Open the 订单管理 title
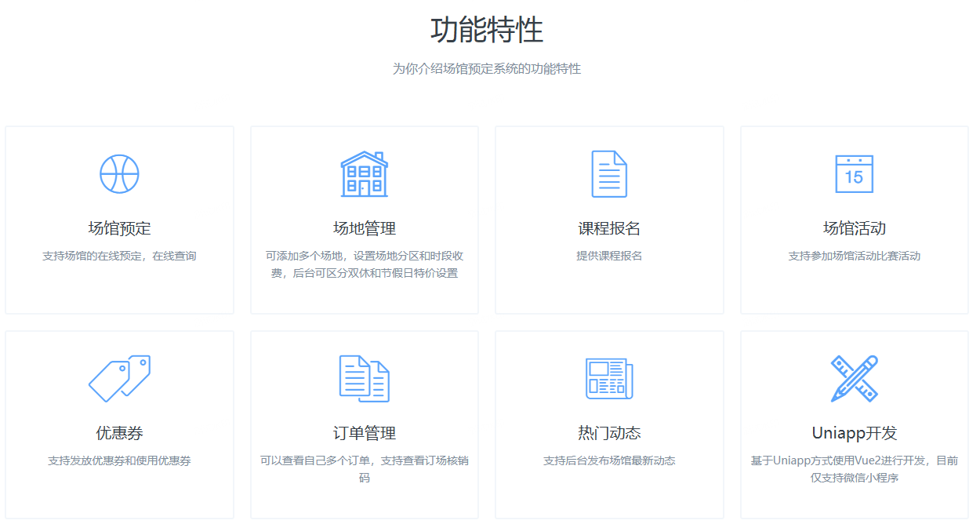 tap(364, 433)
